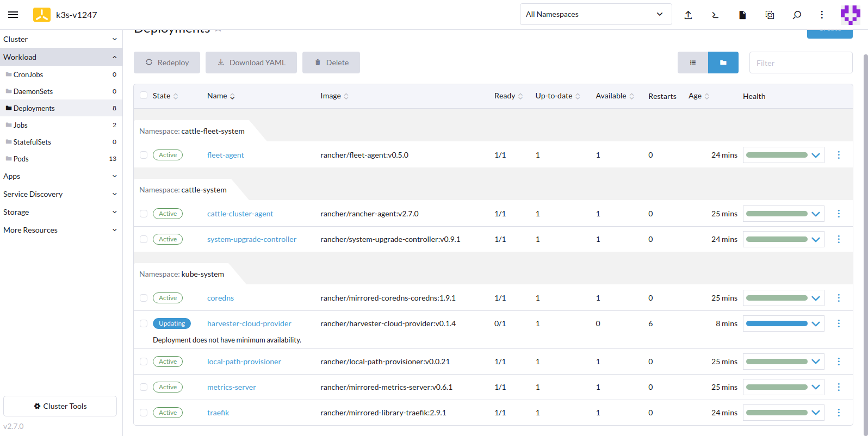The width and height of the screenshot is (868, 436).
Task: Open CronJobs in the sidebar
Action: tap(61, 74)
